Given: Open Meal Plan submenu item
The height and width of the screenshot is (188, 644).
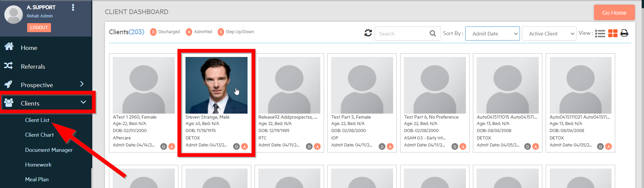Looking at the screenshot, I should (x=37, y=179).
